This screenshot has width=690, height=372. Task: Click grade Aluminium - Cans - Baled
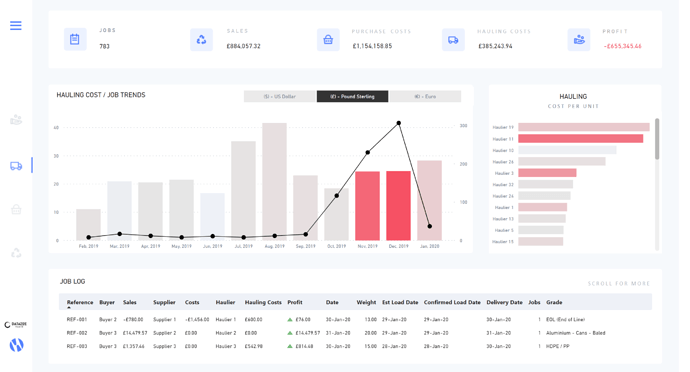pos(576,333)
